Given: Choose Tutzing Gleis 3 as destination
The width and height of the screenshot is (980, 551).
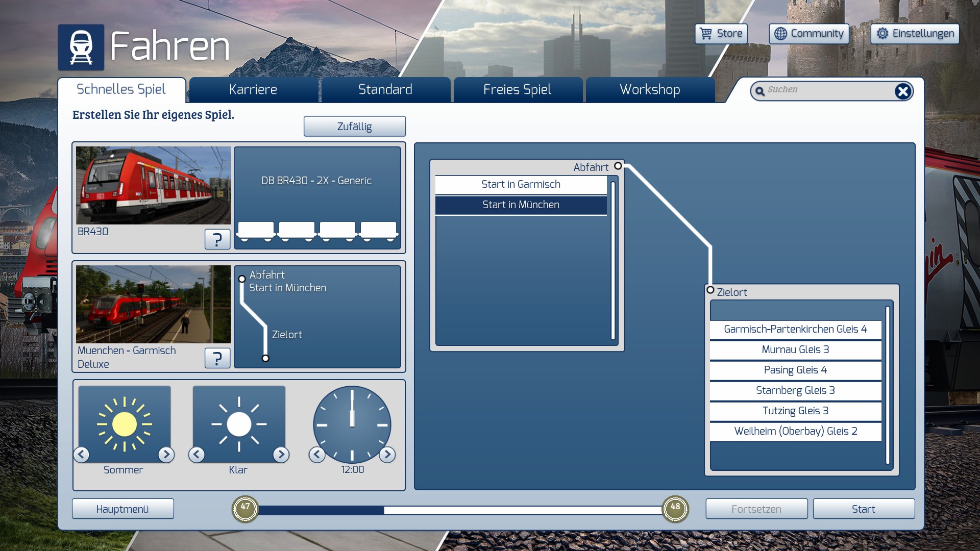Looking at the screenshot, I should click(795, 411).
